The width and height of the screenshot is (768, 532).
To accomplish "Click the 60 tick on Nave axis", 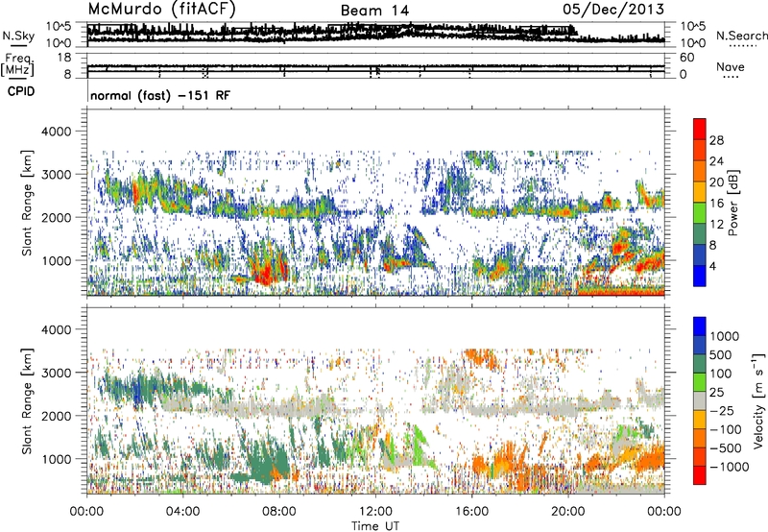I will (686, 58).
